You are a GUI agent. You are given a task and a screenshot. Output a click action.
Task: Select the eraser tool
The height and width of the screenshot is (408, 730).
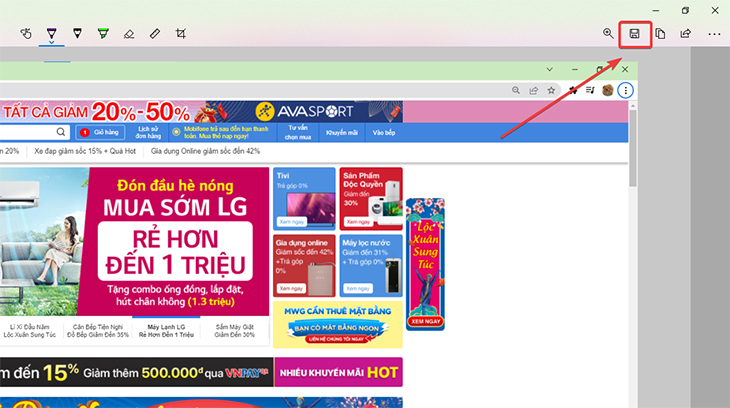(129, 34)
